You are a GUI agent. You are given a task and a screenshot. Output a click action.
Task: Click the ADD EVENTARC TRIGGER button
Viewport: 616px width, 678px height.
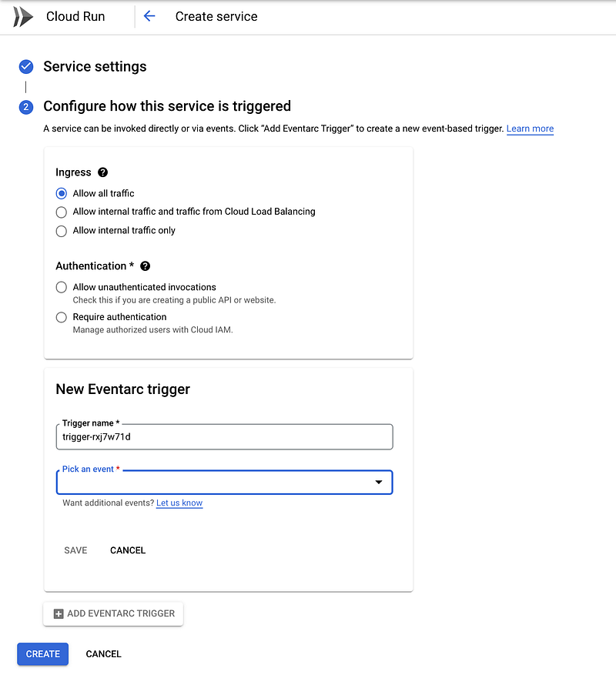[113, 613]
